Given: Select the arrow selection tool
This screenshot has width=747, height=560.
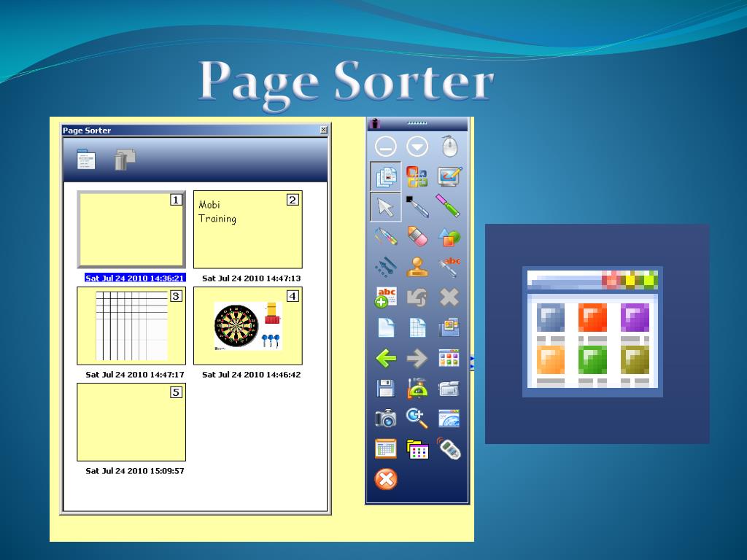Looking at the screenshot, I should point(386,207).
